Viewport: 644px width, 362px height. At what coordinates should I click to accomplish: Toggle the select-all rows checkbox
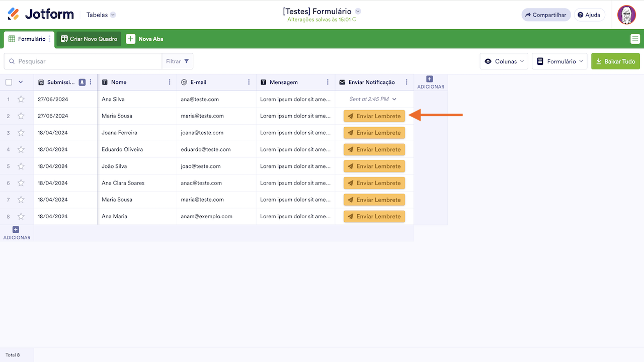9,82
